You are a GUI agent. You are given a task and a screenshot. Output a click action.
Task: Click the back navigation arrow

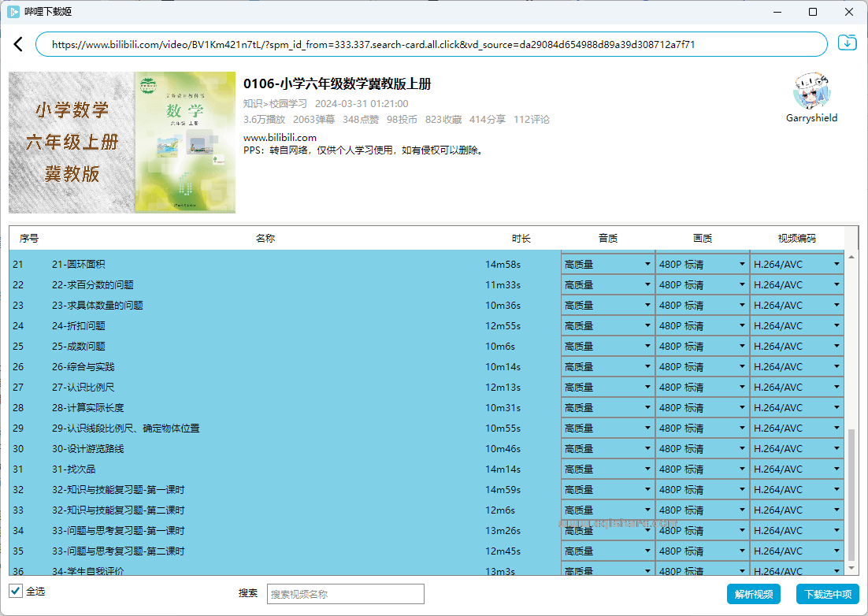coord(18,44)
